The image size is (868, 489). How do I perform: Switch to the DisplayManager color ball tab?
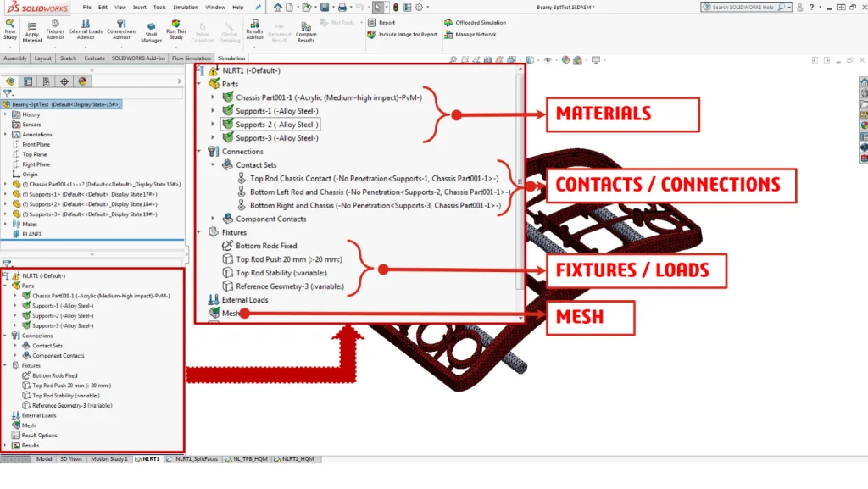pos(82,81)
